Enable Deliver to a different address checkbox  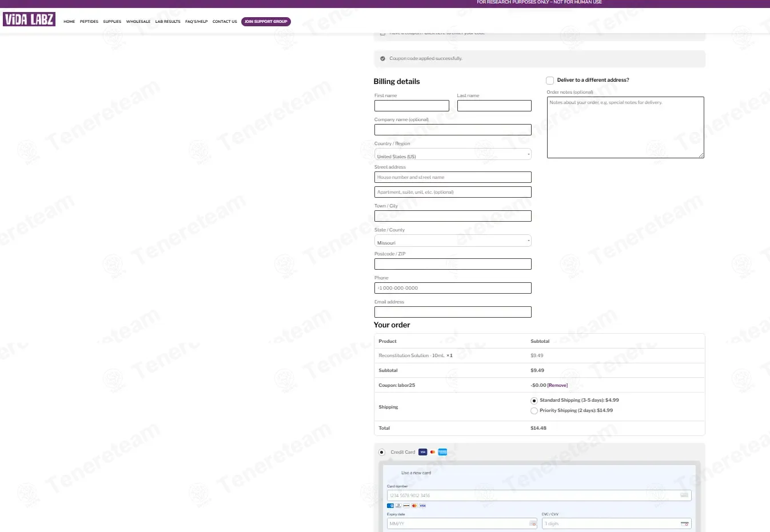click(550, 81)
